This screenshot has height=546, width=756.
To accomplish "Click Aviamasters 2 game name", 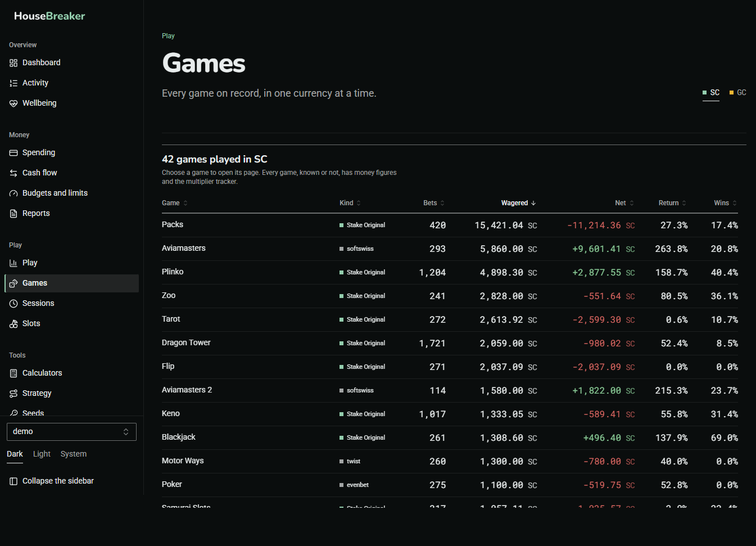I will click(187, 390).
